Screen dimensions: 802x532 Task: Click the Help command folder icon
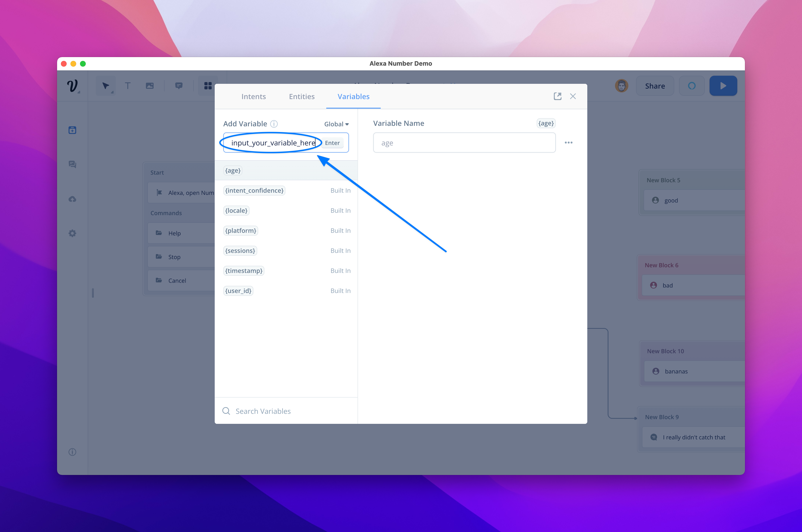159,233
